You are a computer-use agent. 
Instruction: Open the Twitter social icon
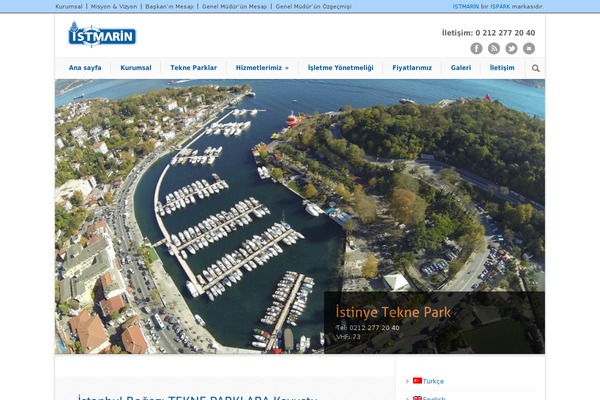point(511,48)
